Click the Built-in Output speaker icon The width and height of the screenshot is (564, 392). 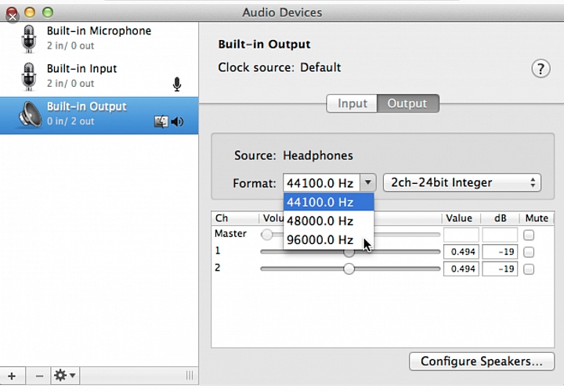pos(30,114)
